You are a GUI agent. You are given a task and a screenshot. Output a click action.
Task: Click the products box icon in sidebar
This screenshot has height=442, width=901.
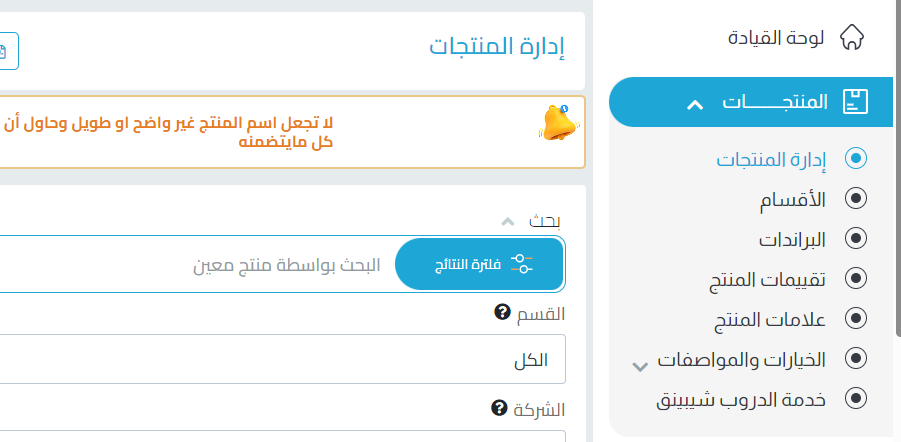[x=855, y=102]
